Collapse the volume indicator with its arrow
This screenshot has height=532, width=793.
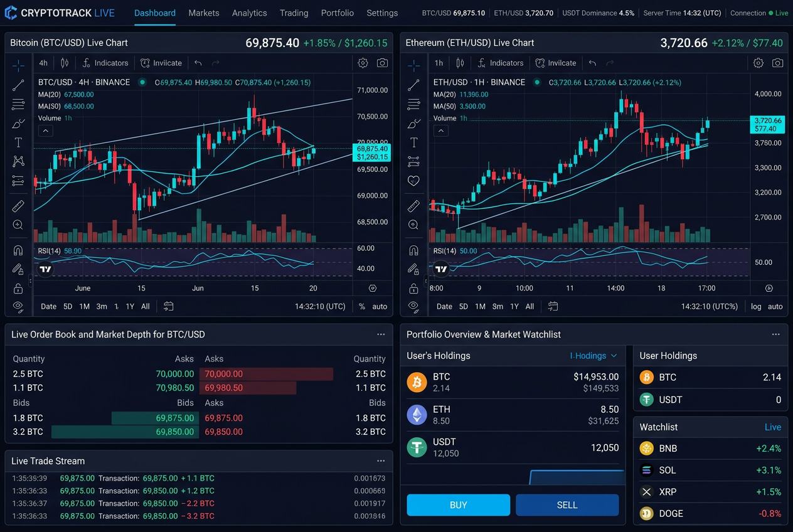click(x=45, y=130)
